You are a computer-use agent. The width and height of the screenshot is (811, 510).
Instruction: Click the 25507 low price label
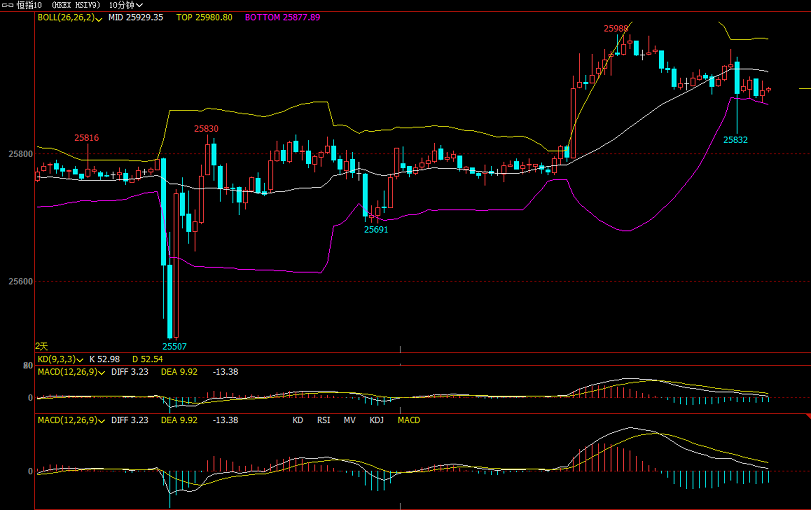(x=174, y=347)
